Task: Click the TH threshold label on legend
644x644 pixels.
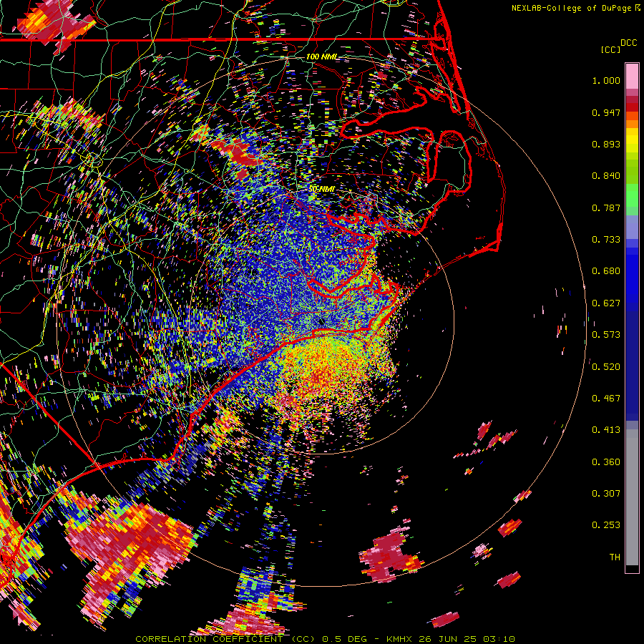Action: tap(615, 557)
